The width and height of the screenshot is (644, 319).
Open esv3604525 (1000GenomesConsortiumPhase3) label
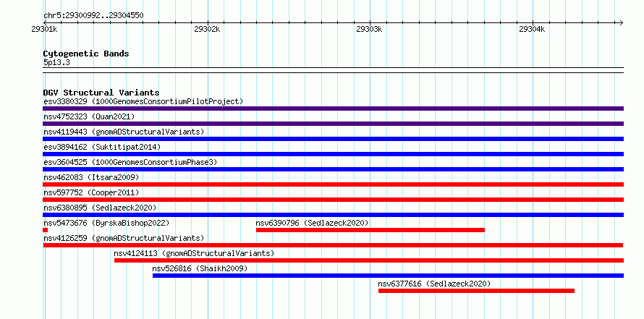click(130, 162)
